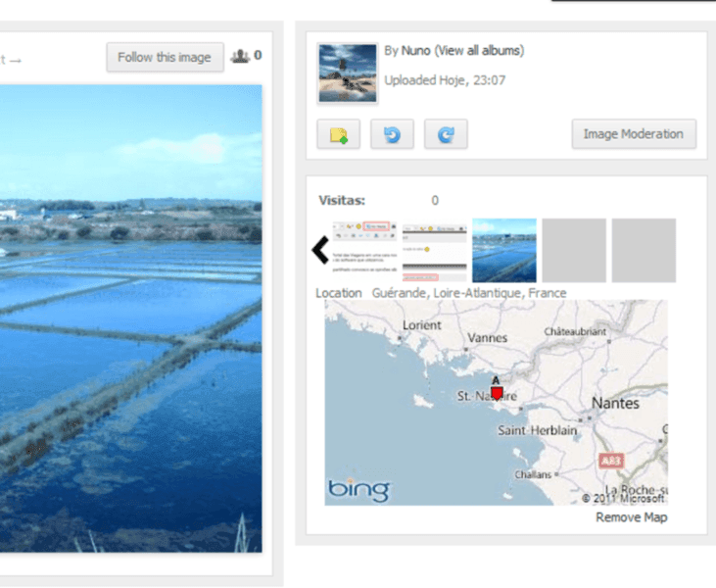Open the Image Moderation button
This screenshot has height=588, width=716.
634,134
